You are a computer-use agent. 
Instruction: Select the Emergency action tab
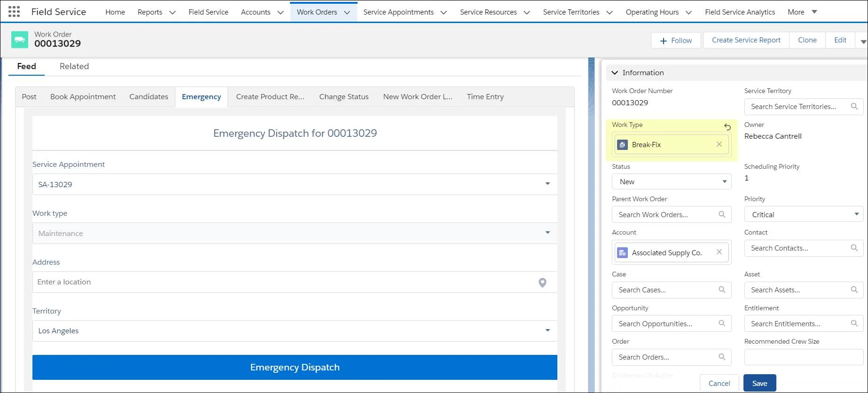coord(201,97)
